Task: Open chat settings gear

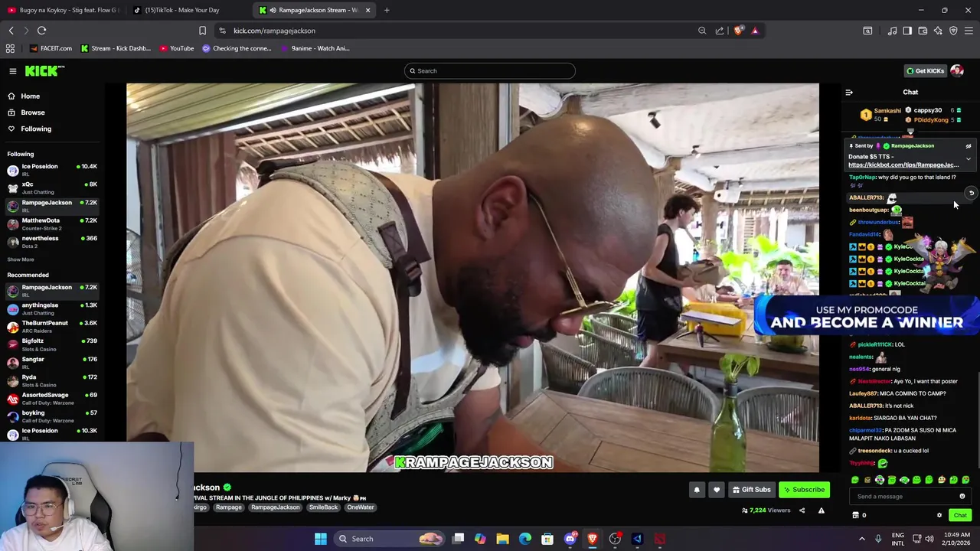Action: click(939, 516)
